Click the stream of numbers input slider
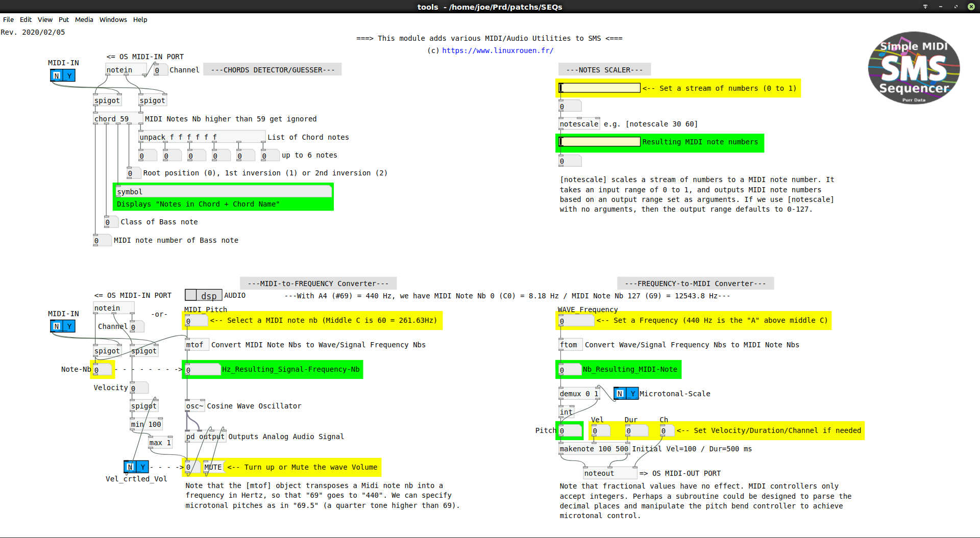The image size is (980, 538). pos(599,88)
